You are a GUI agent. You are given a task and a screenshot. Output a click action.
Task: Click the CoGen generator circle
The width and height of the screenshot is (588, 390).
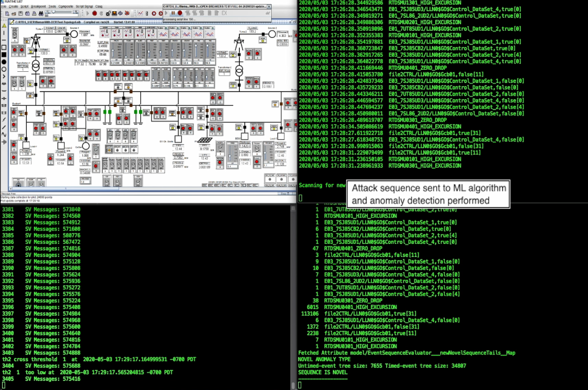pos(86,146)
